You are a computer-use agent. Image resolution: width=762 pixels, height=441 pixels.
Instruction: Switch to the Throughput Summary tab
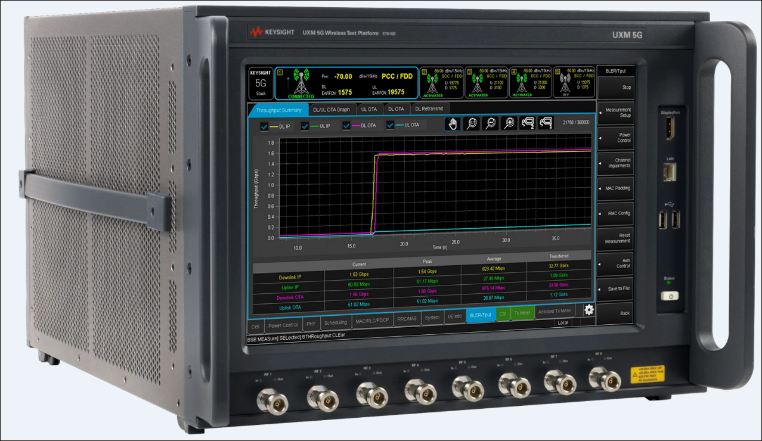[x=278, y=110]
